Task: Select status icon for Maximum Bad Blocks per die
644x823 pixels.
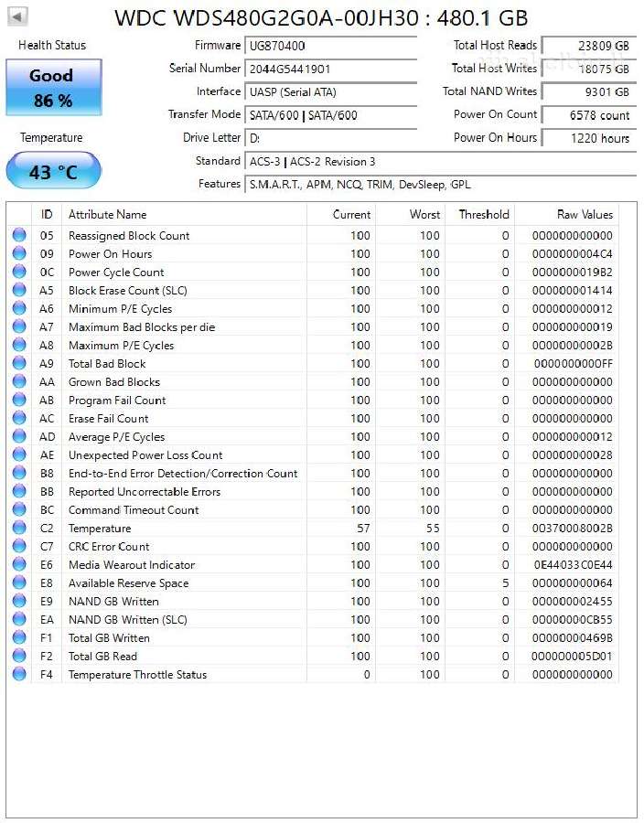Action: [x=19, y=326]
